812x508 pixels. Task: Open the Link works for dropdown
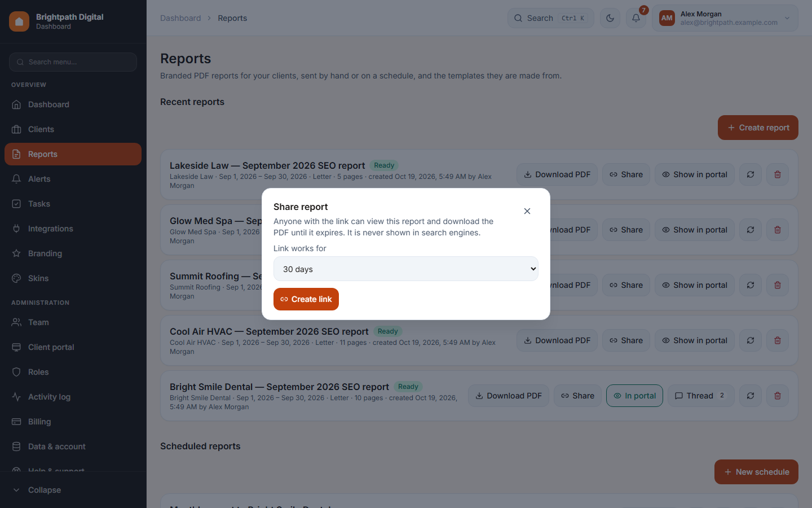(x=406, y=269)
